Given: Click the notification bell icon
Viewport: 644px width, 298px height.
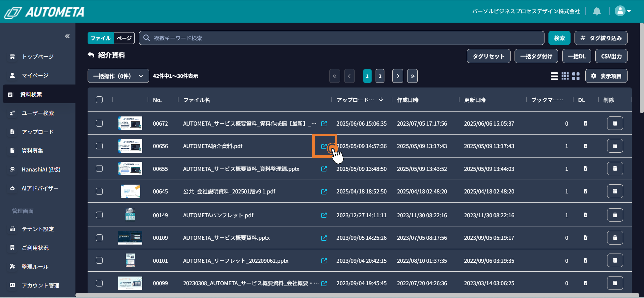Looking at the screenshot, I should [597, 11].
